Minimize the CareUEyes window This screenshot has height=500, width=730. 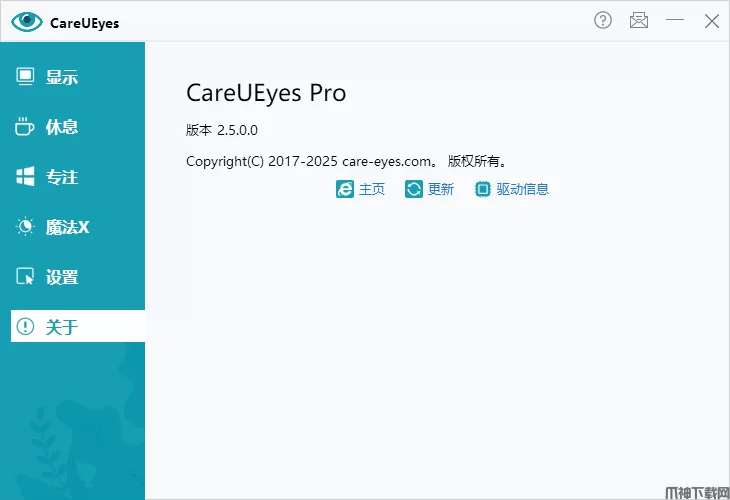pos(675,20)
